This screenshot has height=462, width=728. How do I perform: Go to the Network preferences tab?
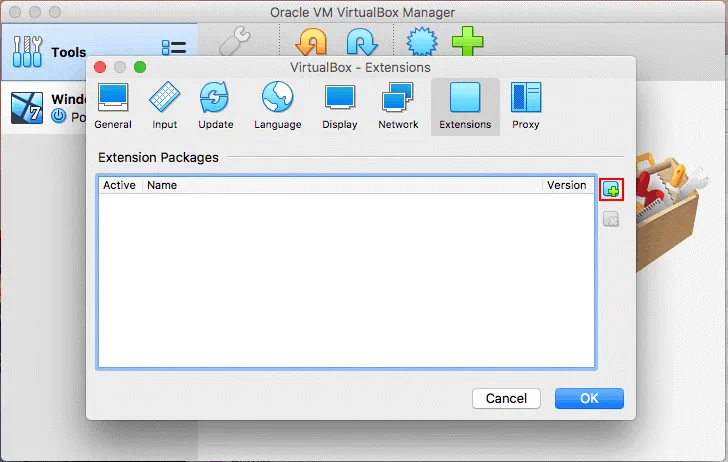(398, 106)
